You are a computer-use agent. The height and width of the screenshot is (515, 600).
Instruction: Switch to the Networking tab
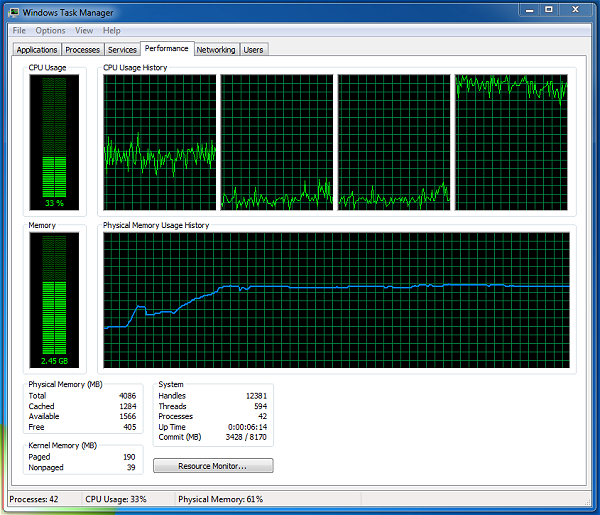215,50
